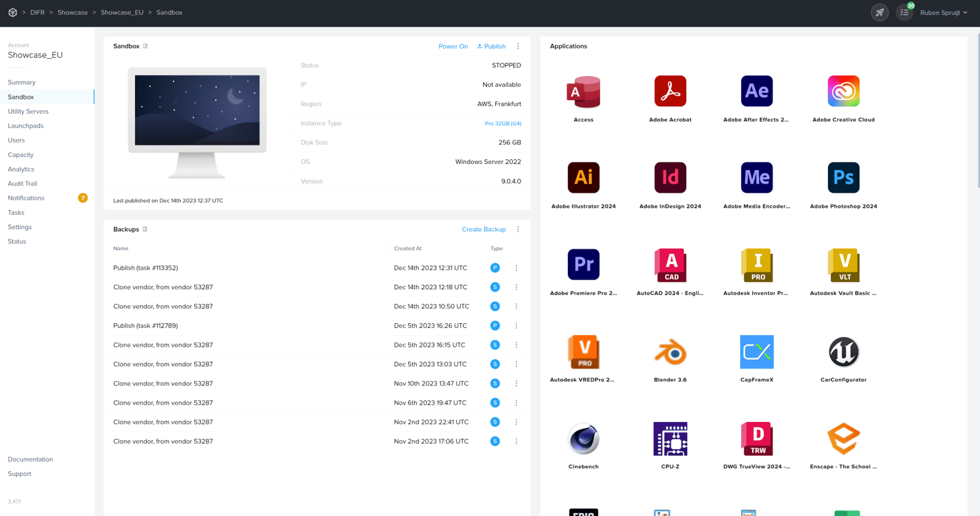The height and width of the screenshot is (516, 980).
Task: Open the Blender 3.6 icon
Action: (x=670, y=352)
